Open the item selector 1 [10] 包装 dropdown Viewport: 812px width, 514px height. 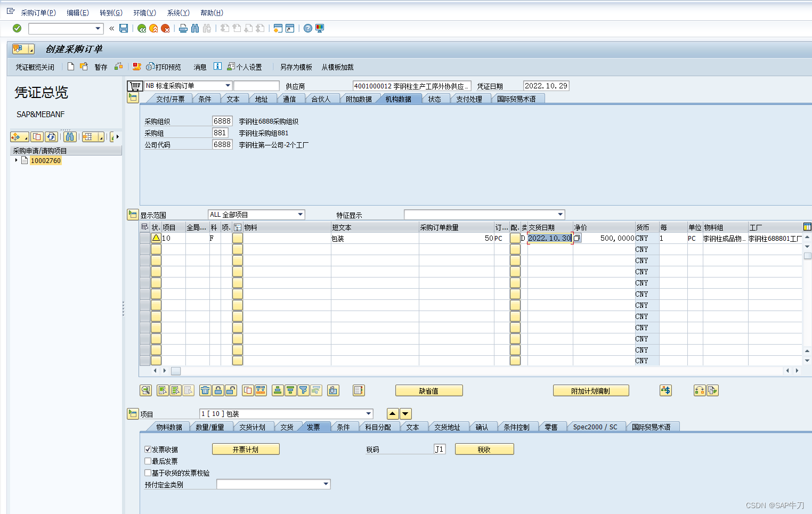pos(369,414)
